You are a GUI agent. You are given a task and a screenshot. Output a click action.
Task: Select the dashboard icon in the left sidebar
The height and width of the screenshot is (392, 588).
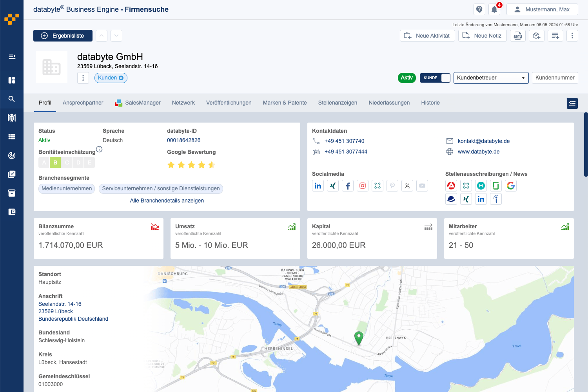pyautogui.click(x=12, y=80)
